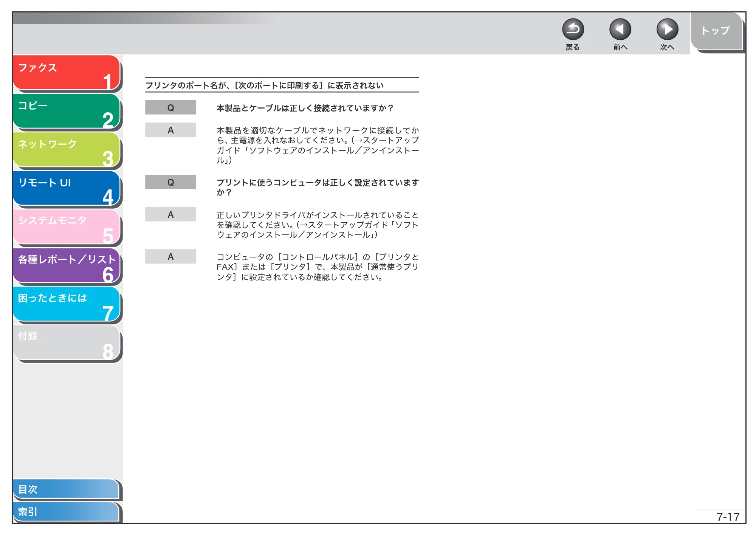Click the A label beside the printer driver answer
Viewport: 756px width, 535px height.
click(x=170, y=215)
